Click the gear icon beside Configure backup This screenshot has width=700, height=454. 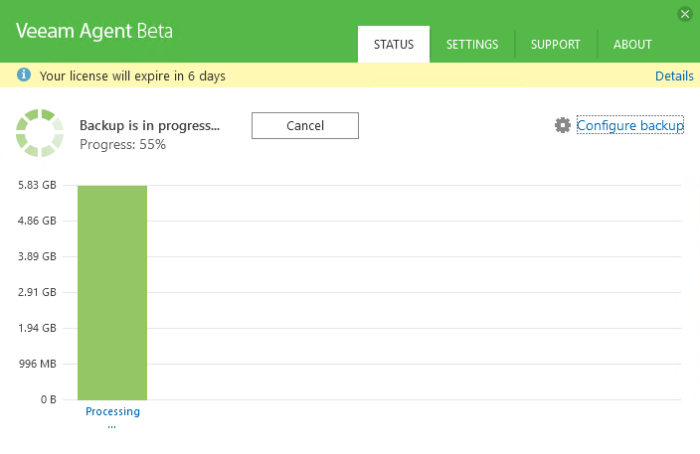(x=562, y=125)
